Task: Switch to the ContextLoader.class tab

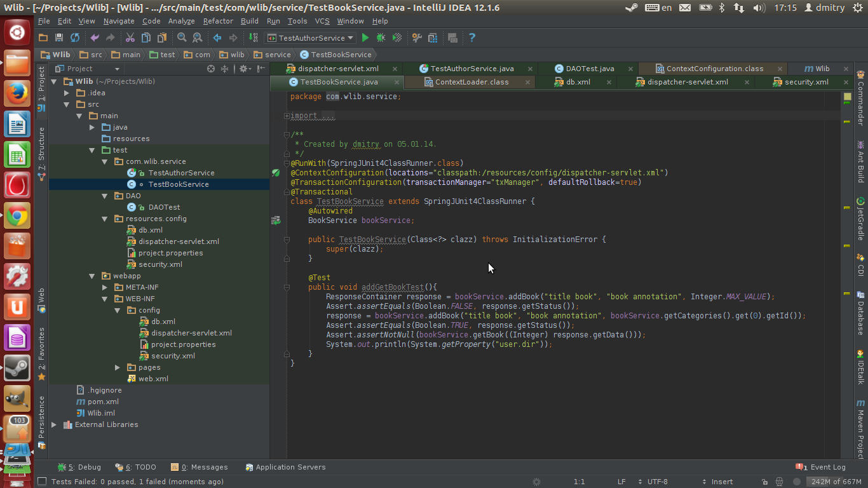Action: click(x=472, y=82)
